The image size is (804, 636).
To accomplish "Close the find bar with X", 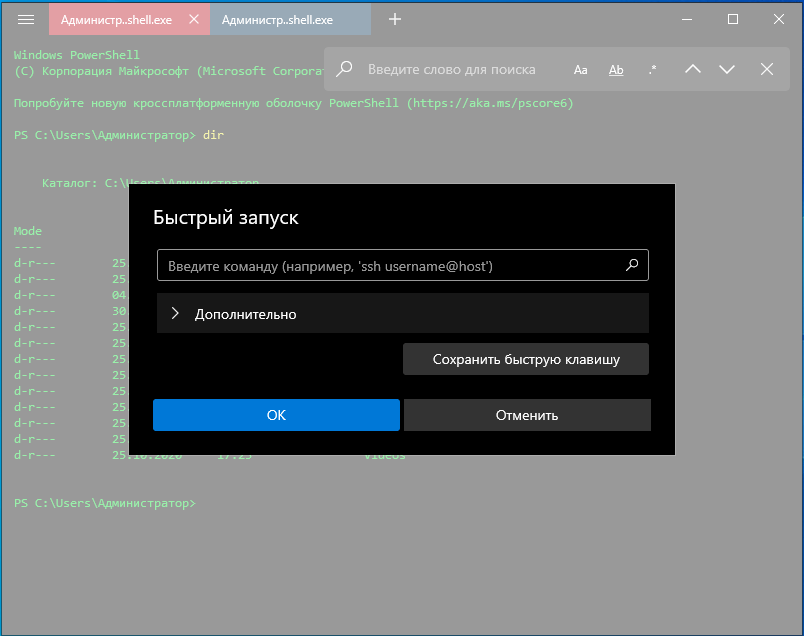I will point(767,69).
